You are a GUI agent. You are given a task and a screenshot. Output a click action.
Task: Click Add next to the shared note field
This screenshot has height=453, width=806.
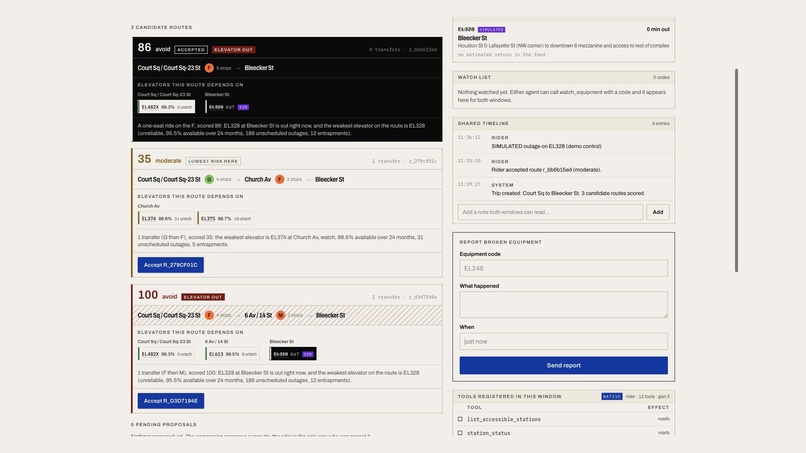click(657, 212)
